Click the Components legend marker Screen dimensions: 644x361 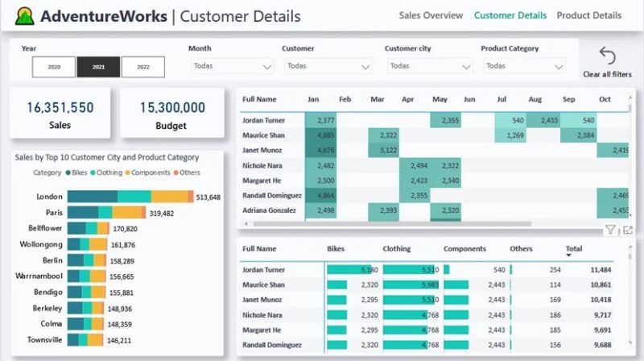[x=129, y=172]
